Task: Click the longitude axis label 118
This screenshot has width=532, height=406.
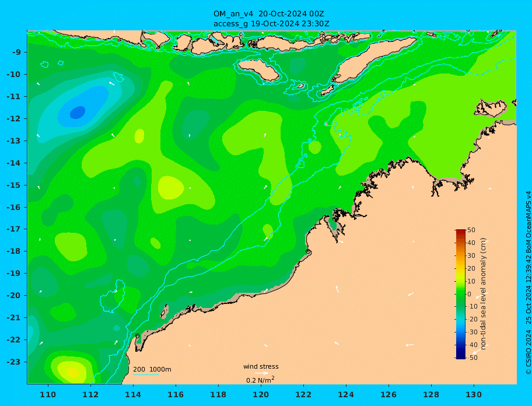Action: click(218, 395)
